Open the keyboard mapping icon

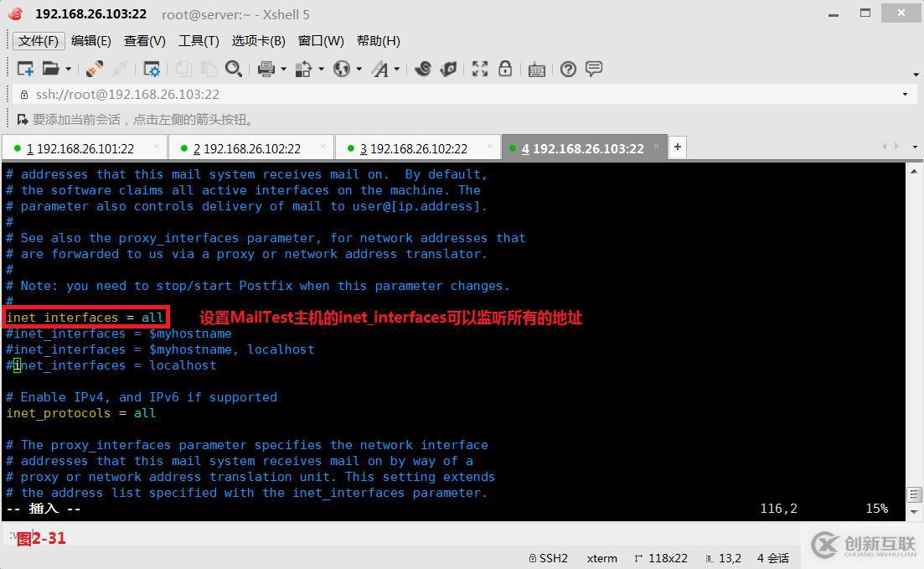click(x=537, y=70)
